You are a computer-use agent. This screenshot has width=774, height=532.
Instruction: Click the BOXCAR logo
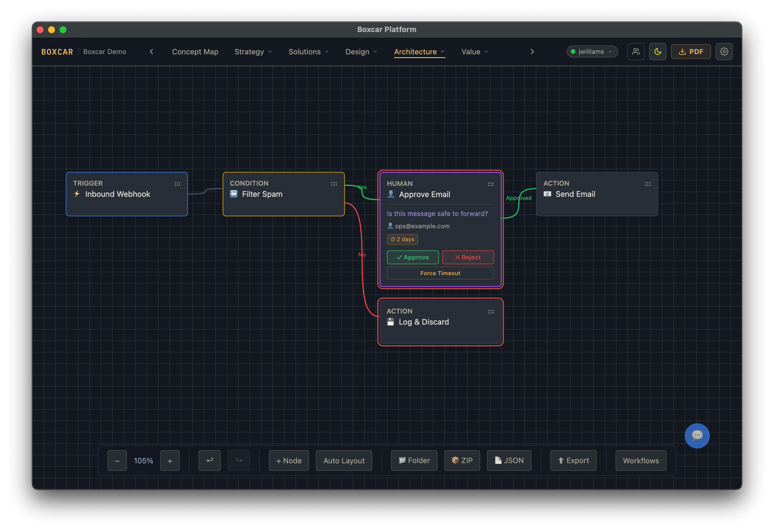coord(57,52)
